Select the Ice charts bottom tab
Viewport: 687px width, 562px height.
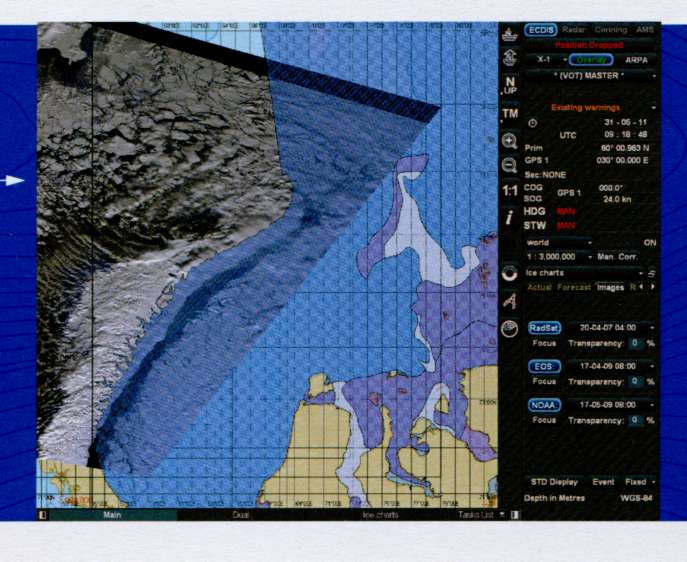tap(380, 515)
